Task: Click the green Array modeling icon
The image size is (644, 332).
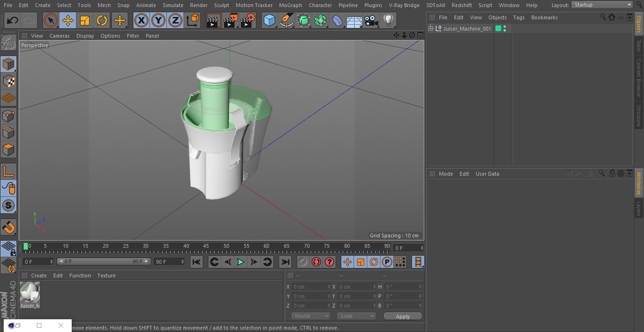Action: [x=321, y=20]
